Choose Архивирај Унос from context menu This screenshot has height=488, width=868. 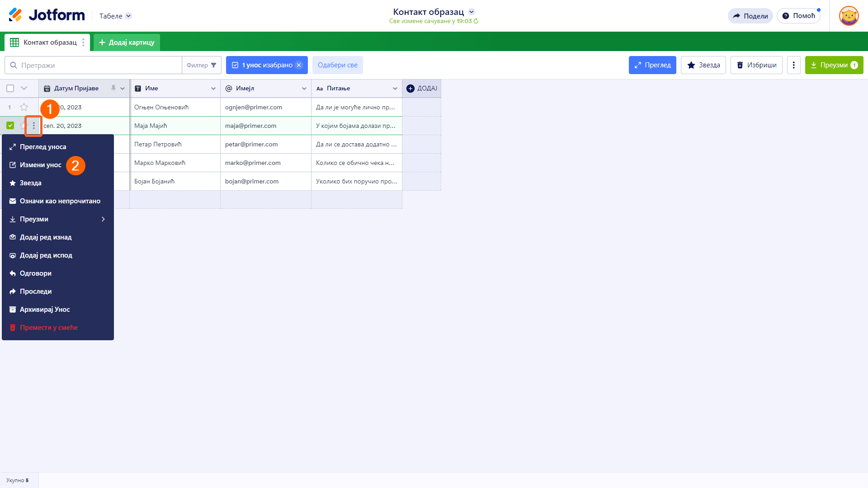coord(44,310)
